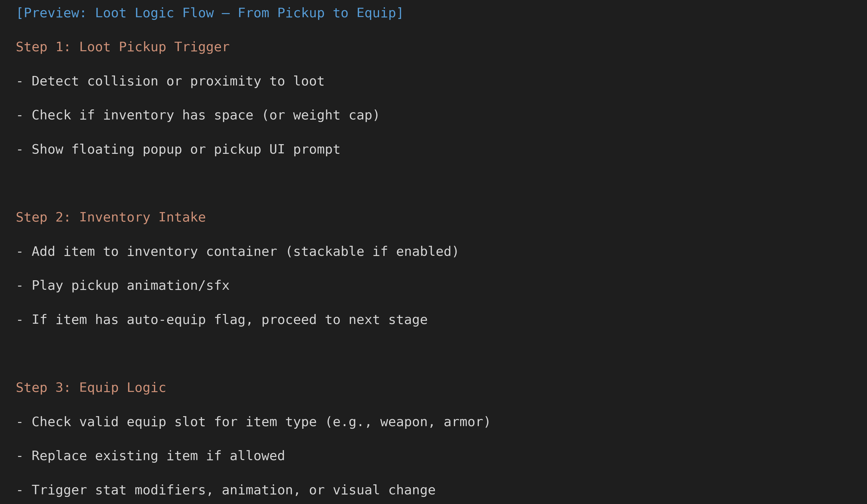This screenshot has height=504, width=867.
Task: Click the Show floating popup line
Action: (x=178, y=149)
